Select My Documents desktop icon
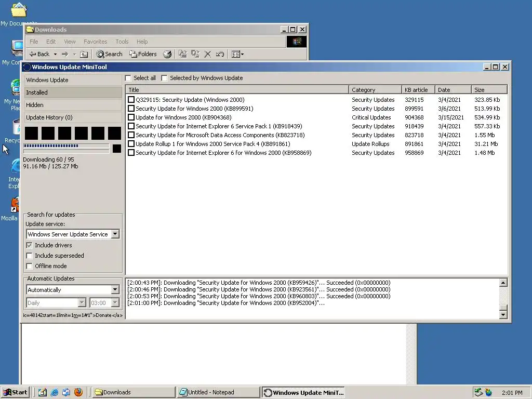The width and height of the screenshot is (532, 399). 19,14
